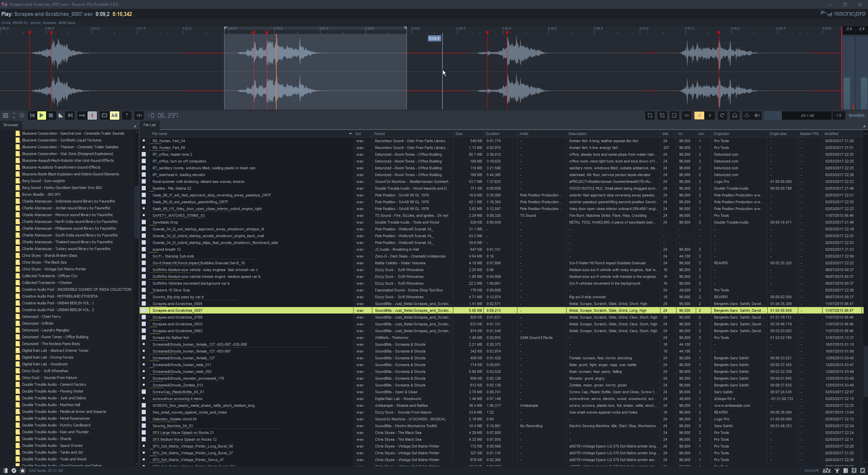Click the edit pencil icon in toolbar
The height and width of the screenshot is (475, 868).
[x=674, y=115]
